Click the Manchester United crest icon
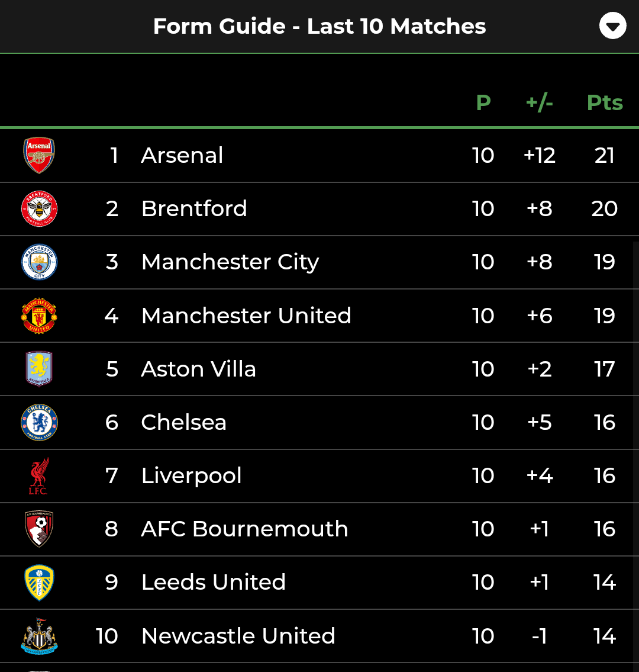The height and width of the screenshot is (672, 639). [x=39, y=316]
